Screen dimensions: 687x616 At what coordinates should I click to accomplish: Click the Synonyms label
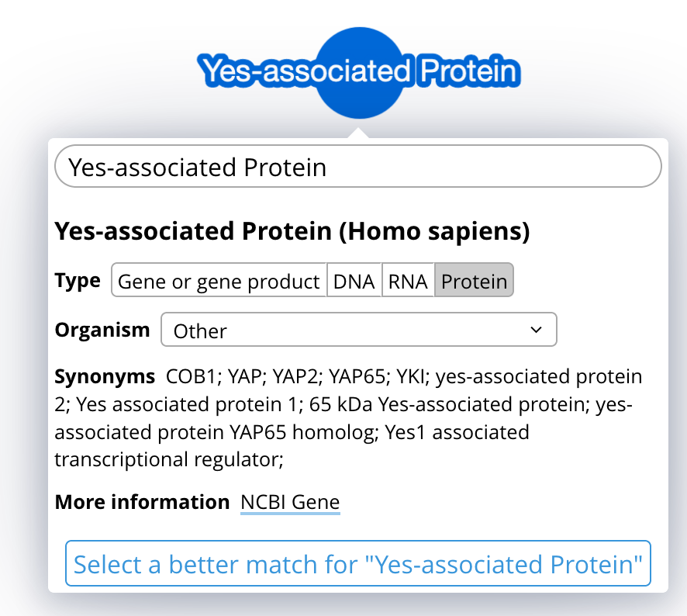tap(105, 377)
